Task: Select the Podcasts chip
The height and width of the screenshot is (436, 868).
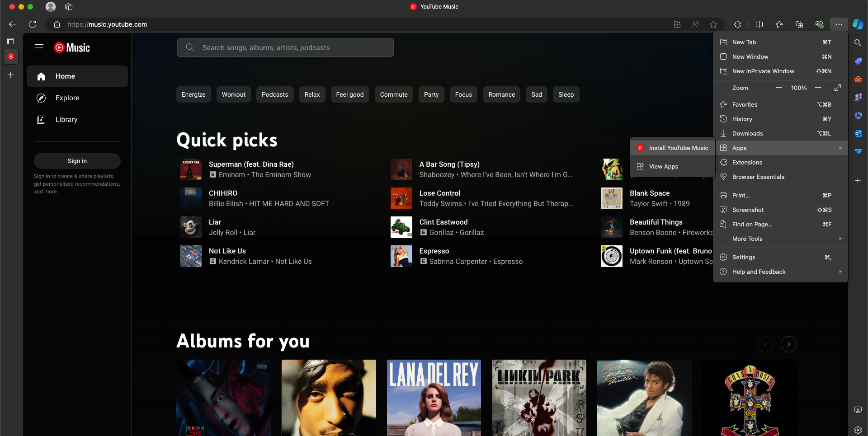Action: click(x=275, y=94)
